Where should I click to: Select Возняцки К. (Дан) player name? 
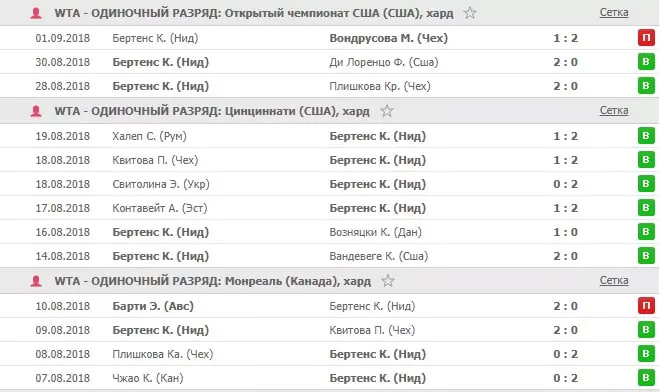pyautogui.click(x=375, y=232)
